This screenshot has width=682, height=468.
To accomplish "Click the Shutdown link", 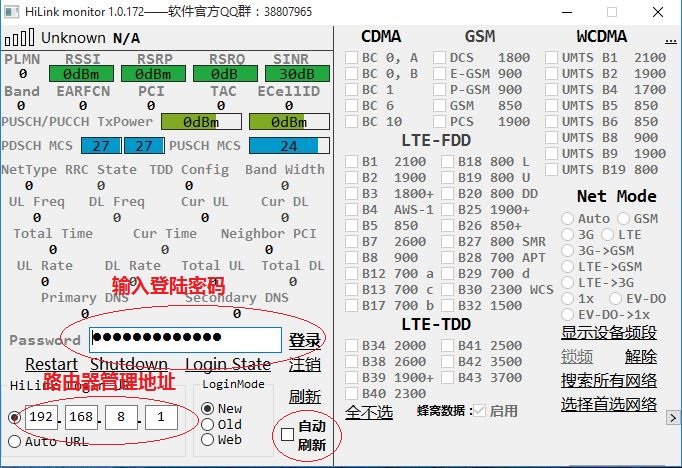I will tap(129, 364).
